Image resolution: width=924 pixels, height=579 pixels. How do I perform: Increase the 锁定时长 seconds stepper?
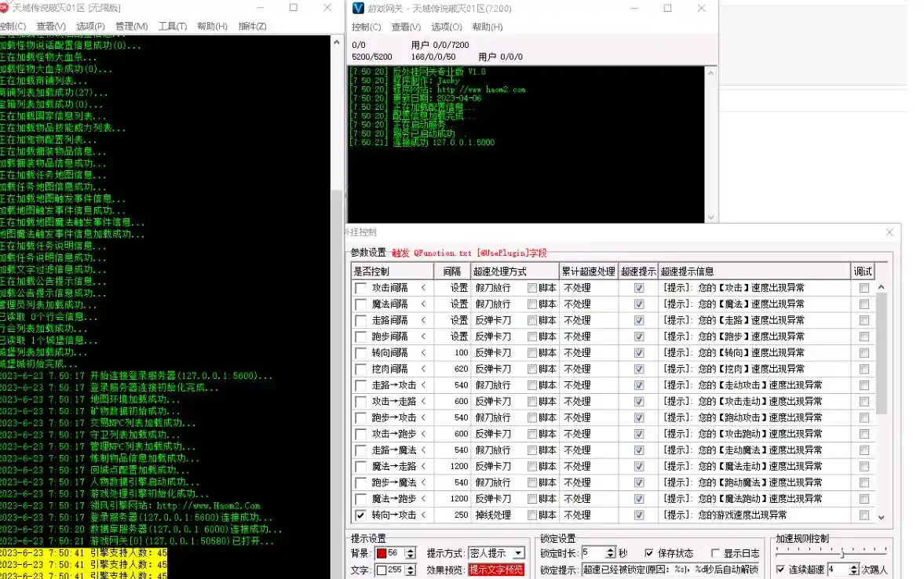tap(611, 550)
